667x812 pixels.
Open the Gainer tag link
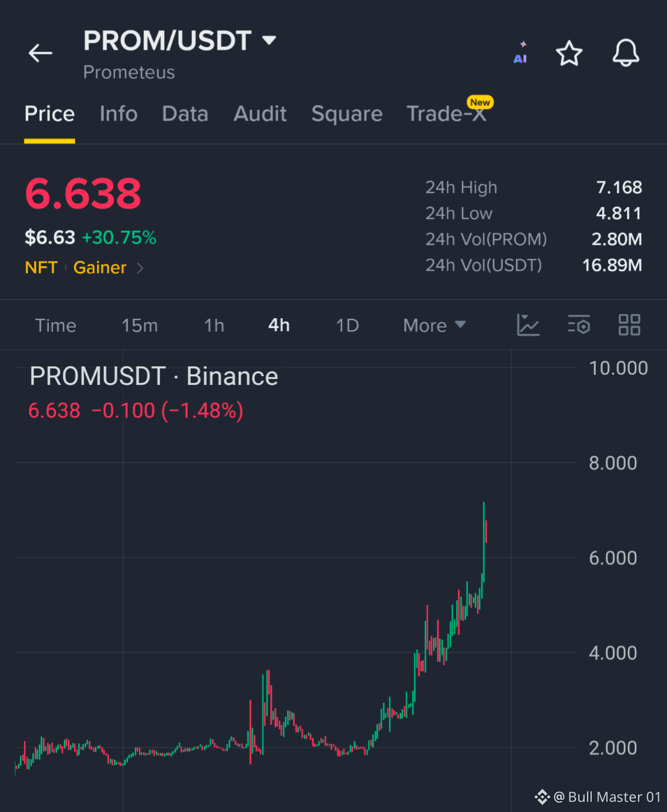point(100,268)
